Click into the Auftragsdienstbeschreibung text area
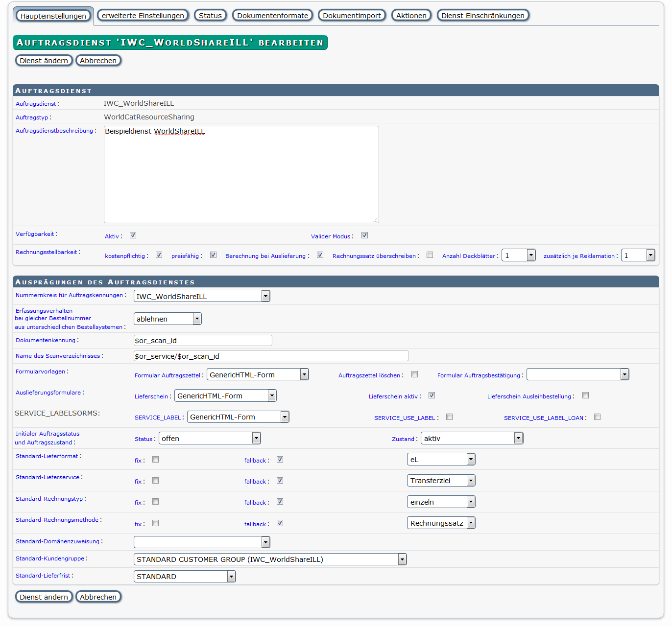Image resolution: width=672 pixels, height=627 pixels. tap(241, 174)
